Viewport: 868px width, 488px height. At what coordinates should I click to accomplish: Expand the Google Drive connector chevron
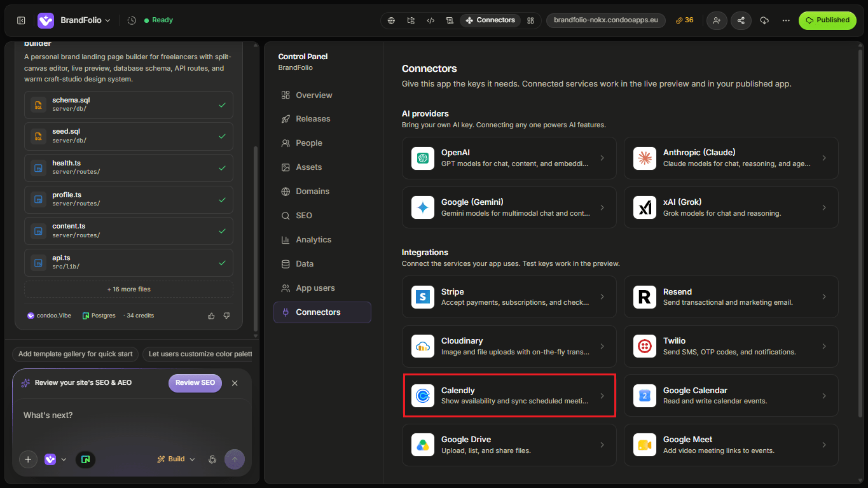[602, 445]
